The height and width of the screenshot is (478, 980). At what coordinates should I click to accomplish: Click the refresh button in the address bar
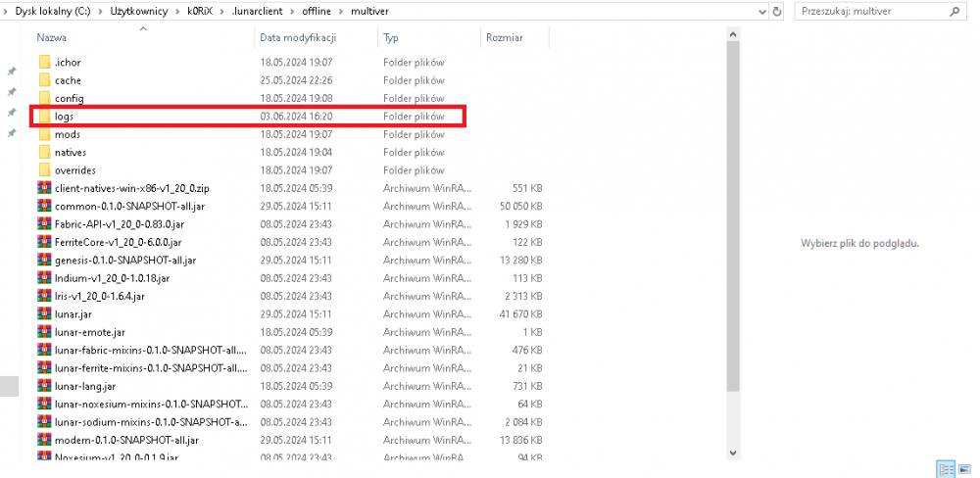tap(777, 12)
